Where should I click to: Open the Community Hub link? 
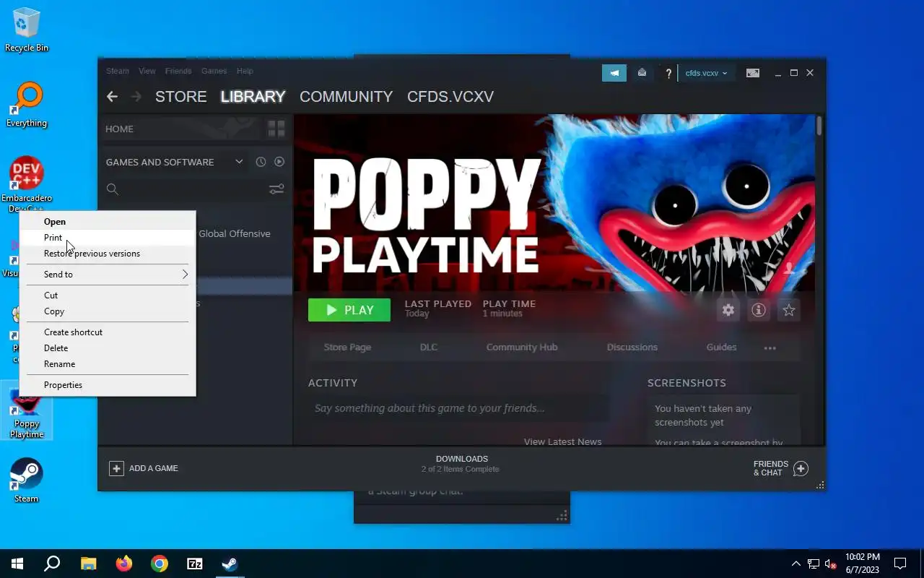(522, 348)
